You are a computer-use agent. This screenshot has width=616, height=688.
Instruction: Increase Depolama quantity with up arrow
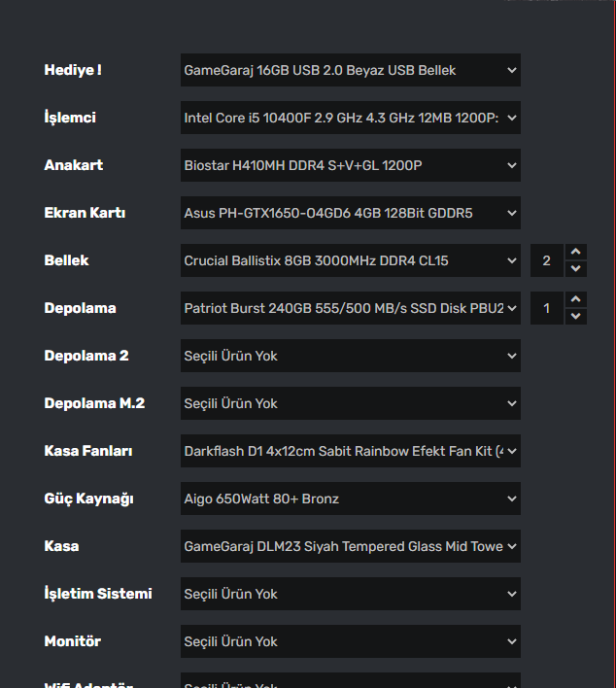coord(576,299)
